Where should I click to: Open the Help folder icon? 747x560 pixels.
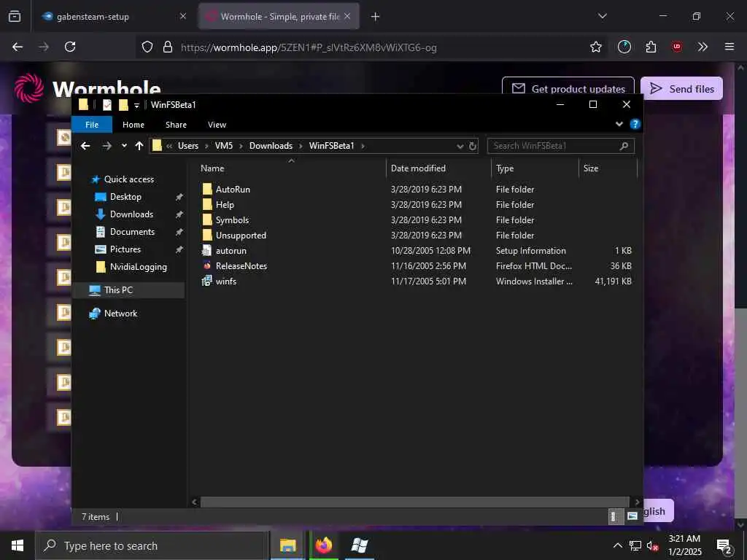point(206,204)
